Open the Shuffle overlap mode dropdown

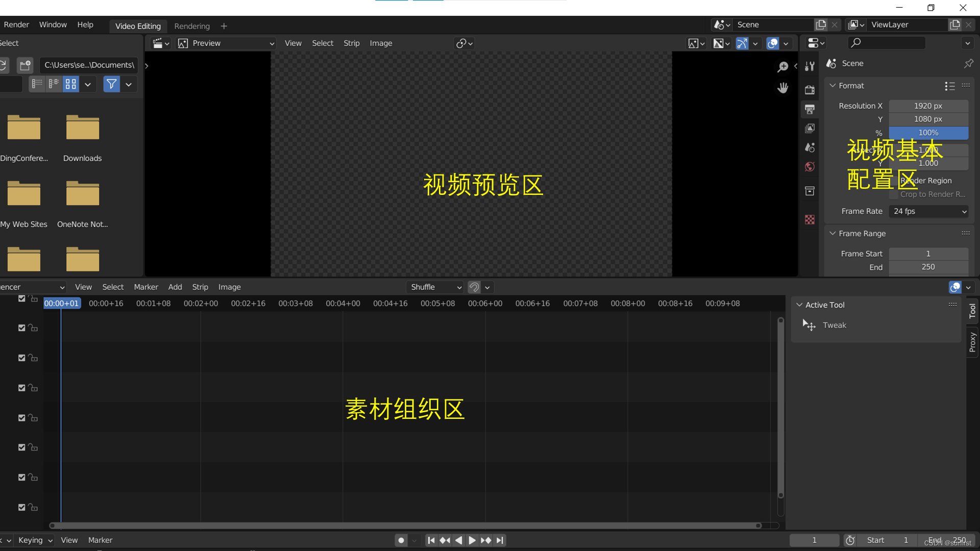point(435,287)
